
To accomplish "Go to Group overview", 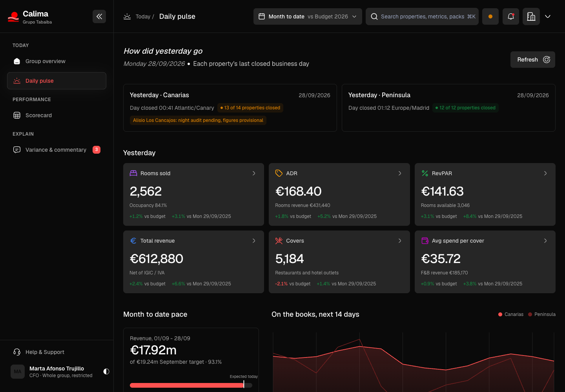I will 56,61.
